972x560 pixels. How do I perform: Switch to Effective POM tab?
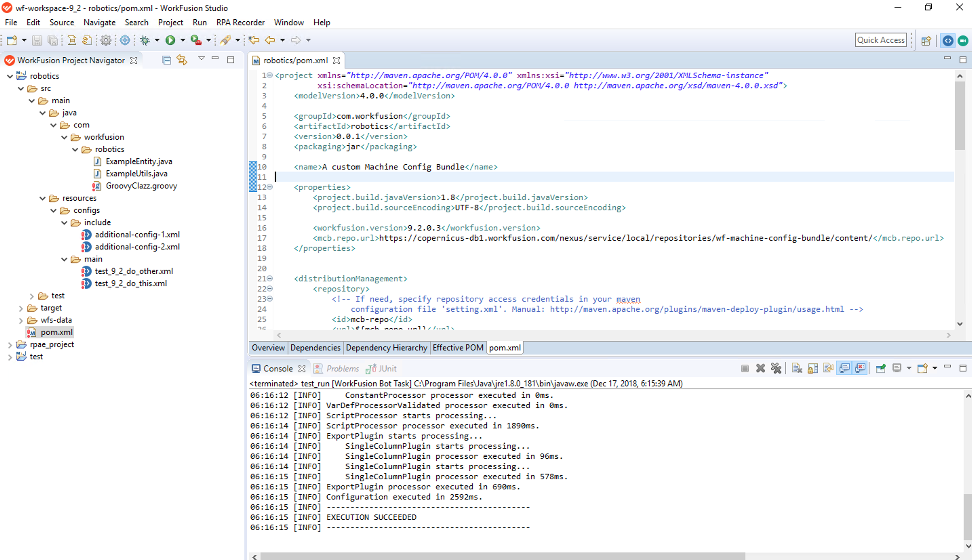pyautogui.click(x=458, y=348)
